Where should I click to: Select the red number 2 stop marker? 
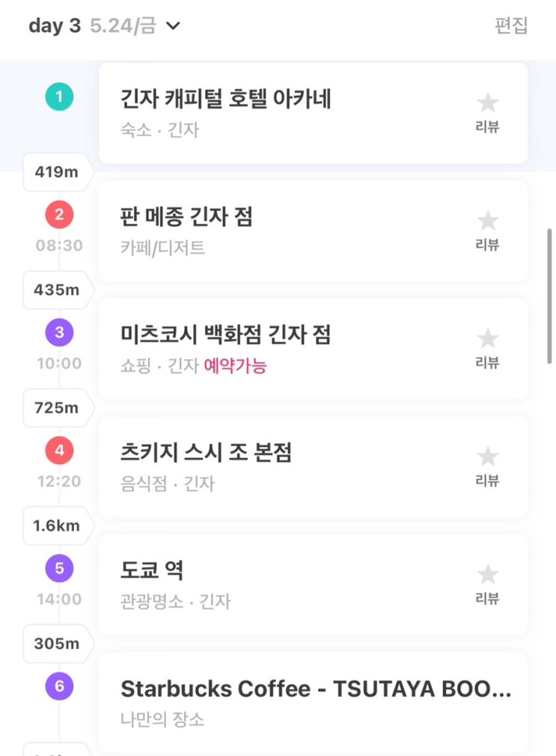pos(59,216)
